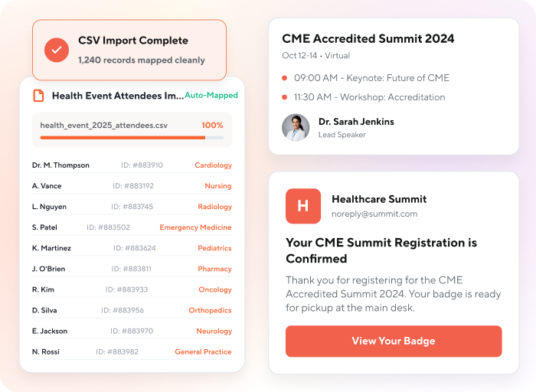Viewport: 536px width, 392px height.
Task: Click the noreply@summit.com sender address
Action: (x=374, y=214)
